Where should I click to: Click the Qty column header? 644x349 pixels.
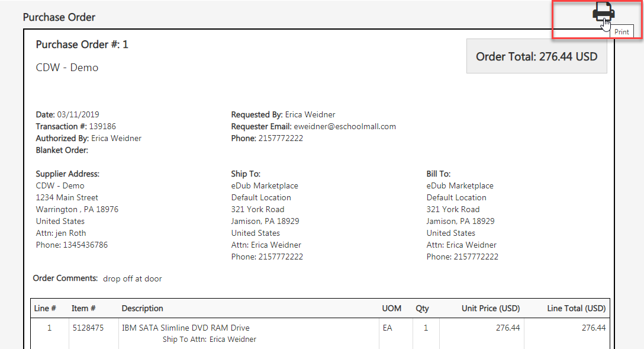(422, 308)
